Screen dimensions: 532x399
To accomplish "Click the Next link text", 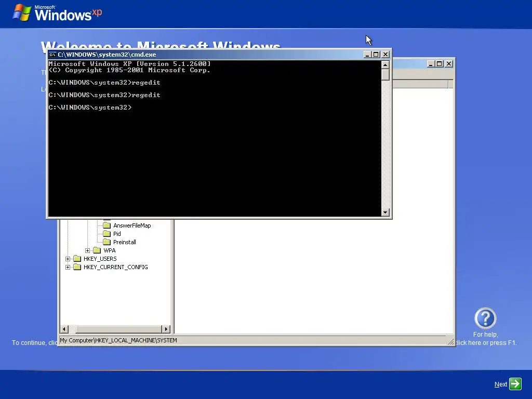I will 501,384.
